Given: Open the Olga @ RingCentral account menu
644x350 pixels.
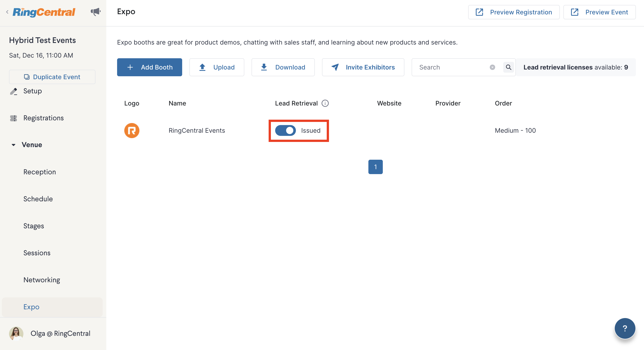Looking at the screenshot, I should point(60,334).
